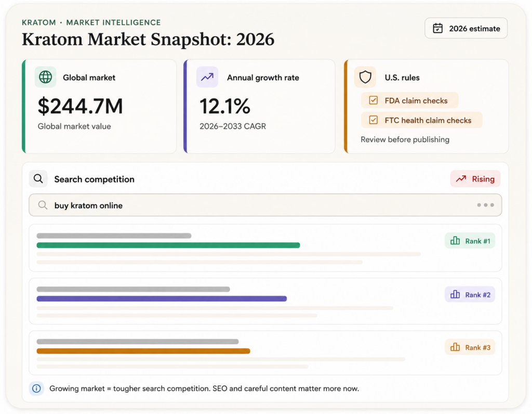Click the purple bar in Rank #2 result
The width and height of the screenshot is (532, 414).
pos(162,299)
